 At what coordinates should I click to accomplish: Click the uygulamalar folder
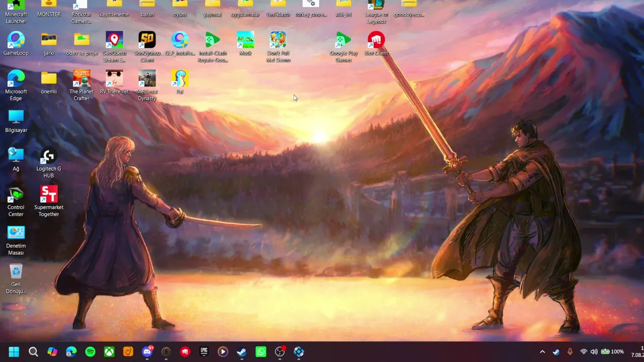point(245,9)
